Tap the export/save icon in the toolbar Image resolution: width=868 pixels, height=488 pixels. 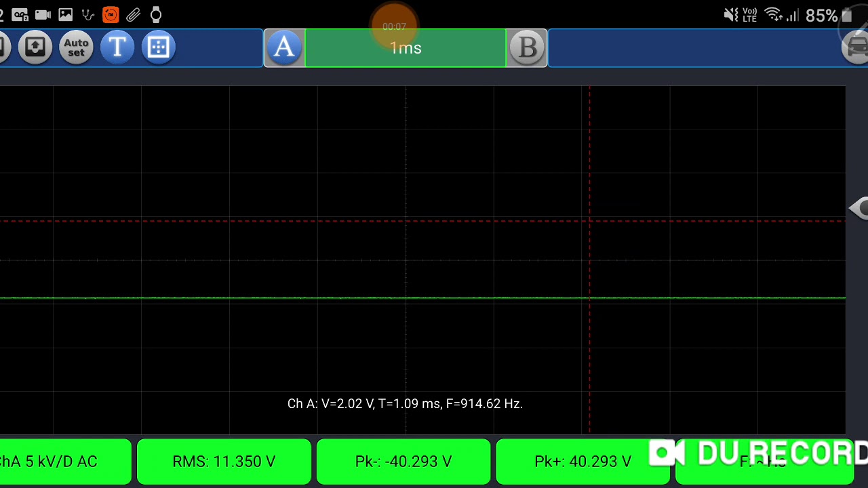[35, 47]
